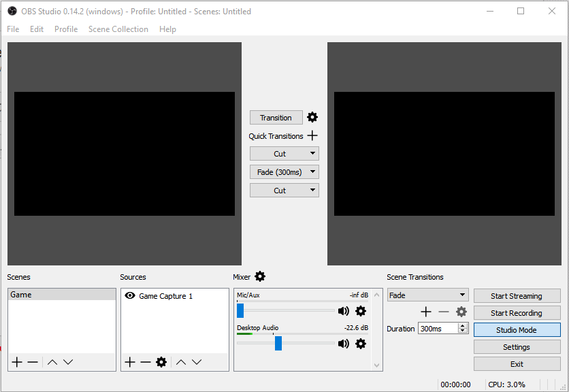Remove scene transition with minus icon
Screen dimensions: 569x392
coord(444,312)
